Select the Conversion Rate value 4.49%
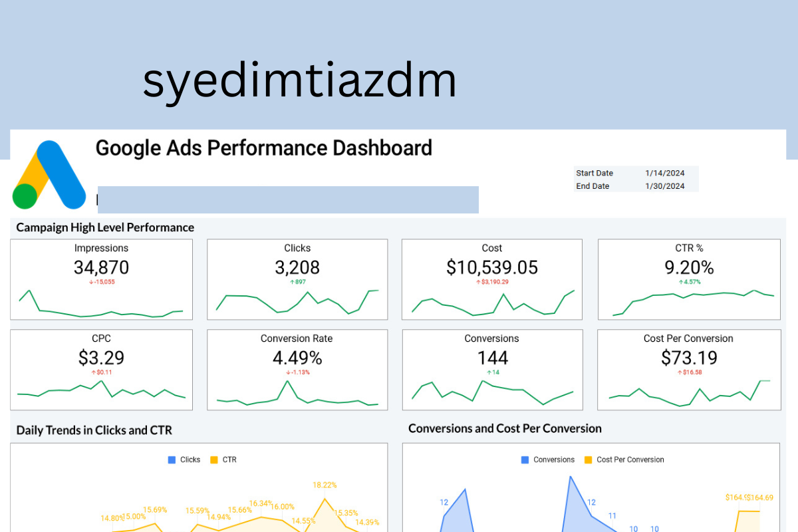Viewport: 798px width, 532px height. point(297,358)
